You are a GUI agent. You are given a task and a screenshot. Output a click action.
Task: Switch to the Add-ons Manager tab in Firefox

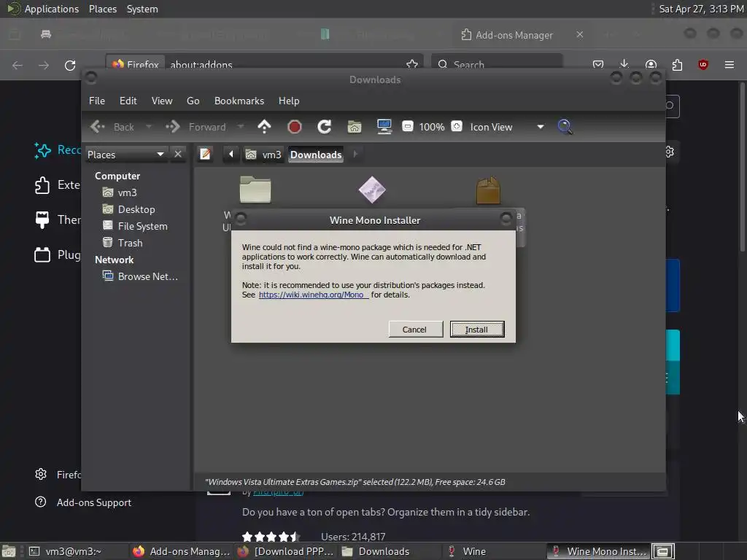click(514, 35)
